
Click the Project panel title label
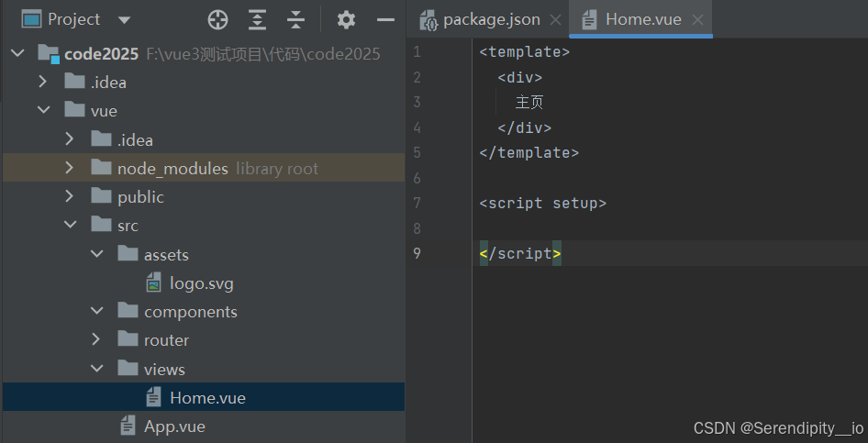(x=74, y=19)
